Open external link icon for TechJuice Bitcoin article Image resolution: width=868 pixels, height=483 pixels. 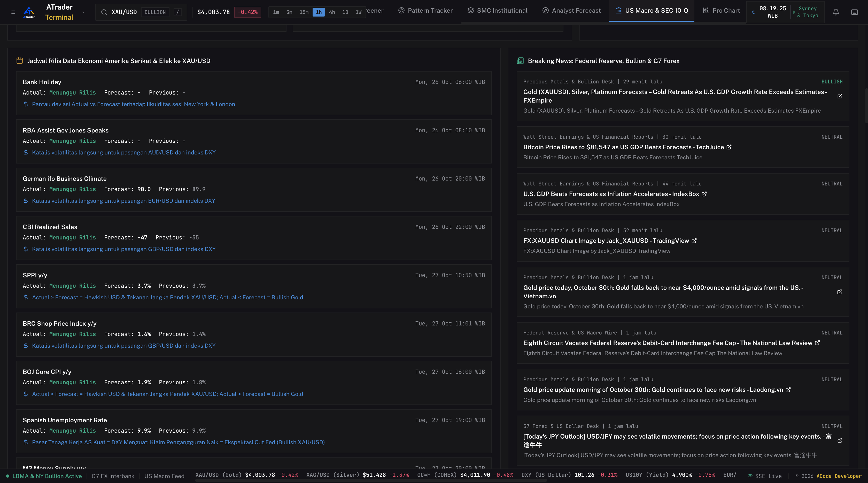coord(729,147)
